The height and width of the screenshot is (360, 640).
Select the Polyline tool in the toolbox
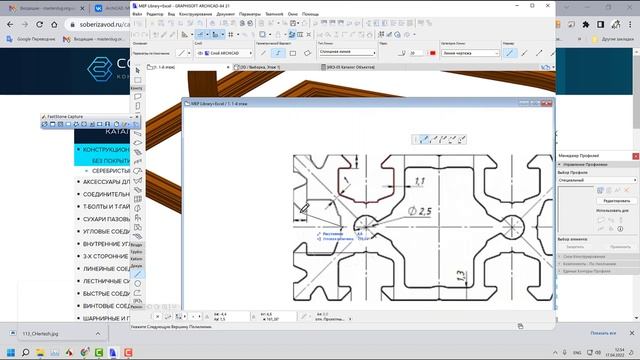click(x=138, y=293)
